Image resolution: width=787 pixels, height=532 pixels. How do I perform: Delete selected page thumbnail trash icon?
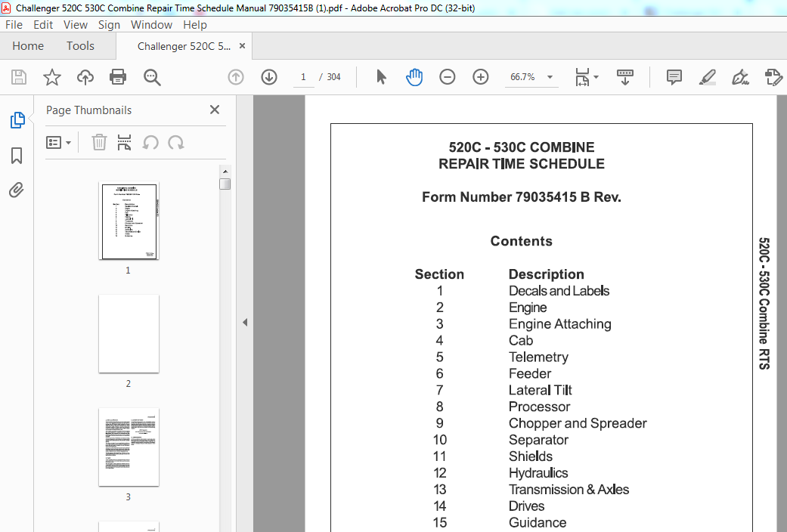[x=99, y=143]
